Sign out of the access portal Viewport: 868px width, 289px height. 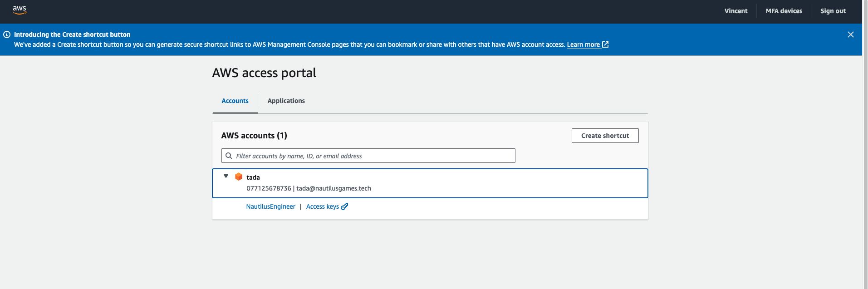click(x=833, y=11)
